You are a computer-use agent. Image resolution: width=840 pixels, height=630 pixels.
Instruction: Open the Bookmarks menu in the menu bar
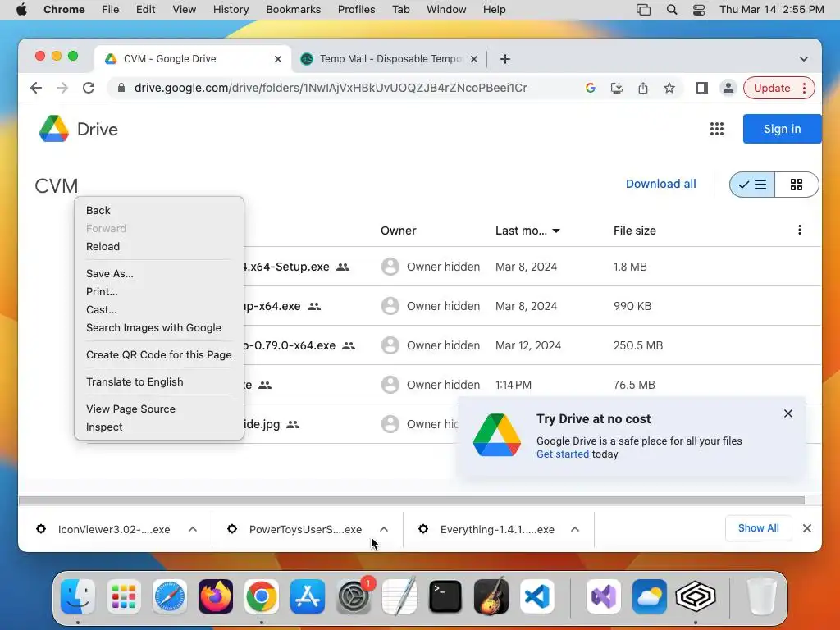pyautogui.click(x=293, y=10)
